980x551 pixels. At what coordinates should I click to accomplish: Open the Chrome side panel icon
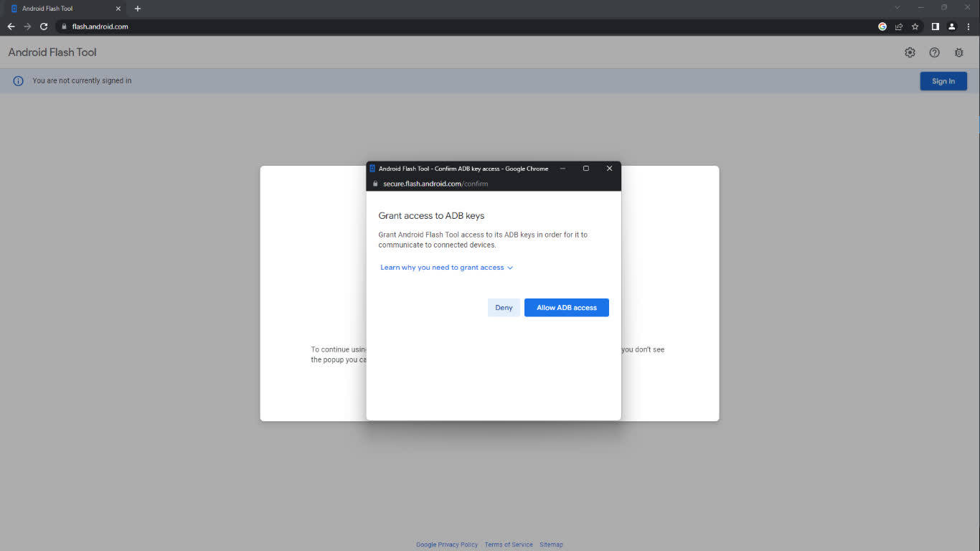935,27
